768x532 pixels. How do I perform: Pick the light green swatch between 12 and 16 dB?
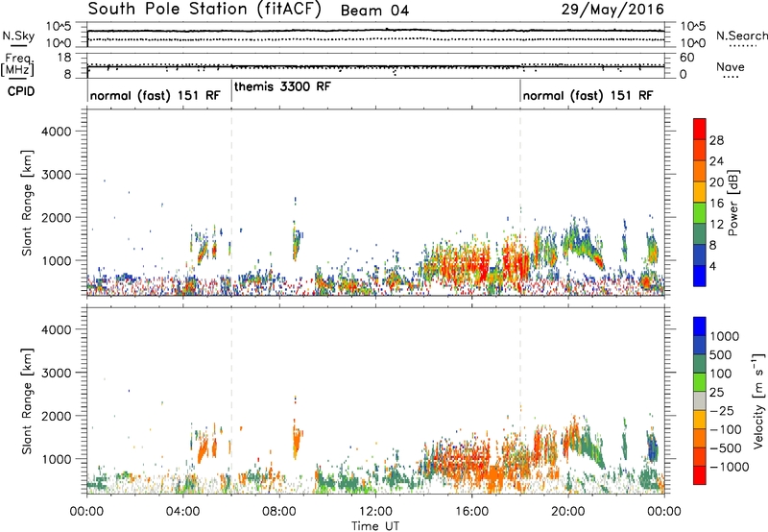[700, 213]
